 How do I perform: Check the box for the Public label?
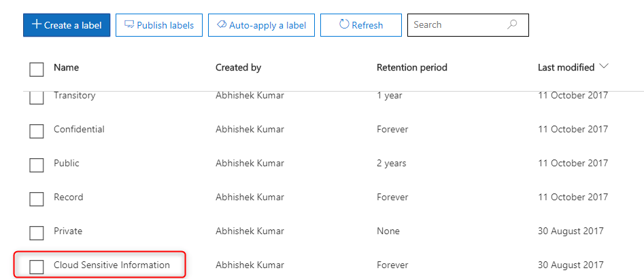[37, 165]
